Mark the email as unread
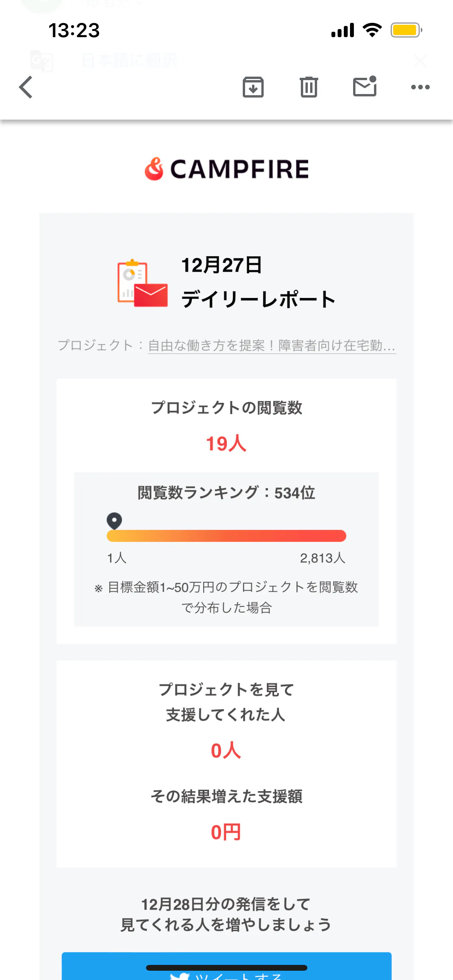This screenshot has height=980, width=453. (x=365, y=86)
